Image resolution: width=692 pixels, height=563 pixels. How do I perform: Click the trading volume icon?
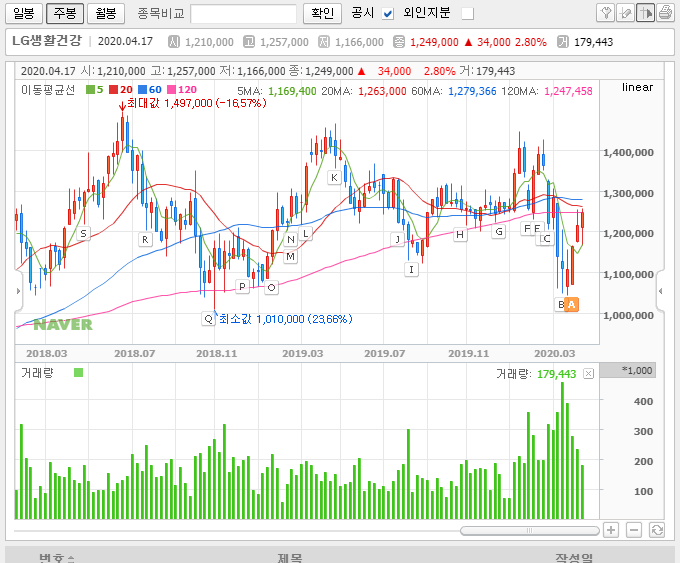[x=563, y=42]
